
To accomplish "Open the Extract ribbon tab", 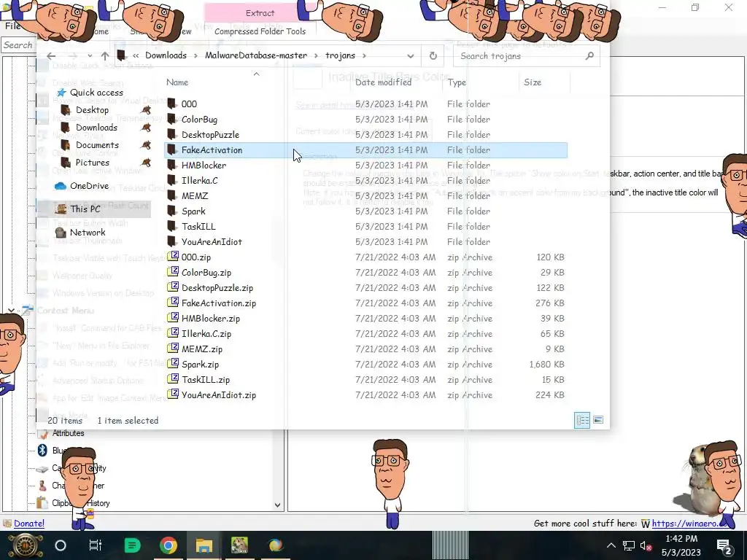I will pyautogui.click(x=260, y=13).
